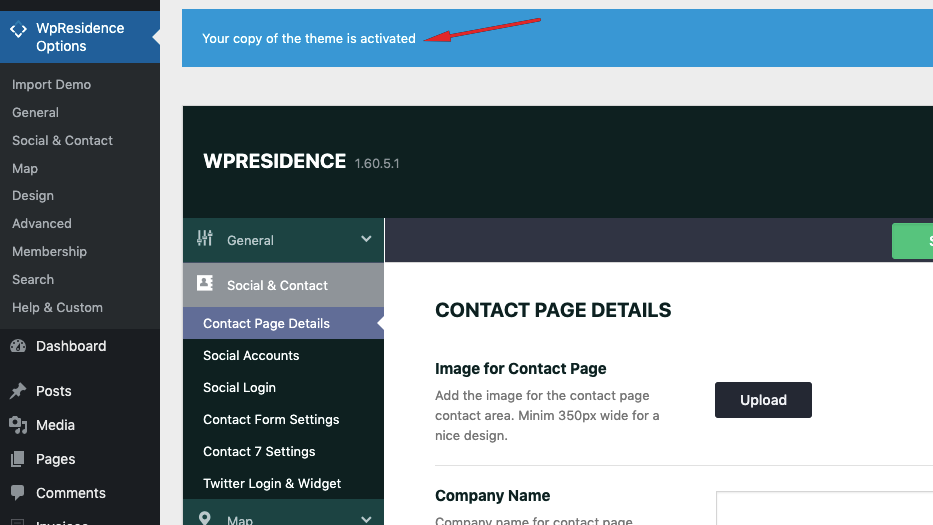This screenshot has width=933, height=525.
Task: Click Upload button for contact image
Action: [763, 400]
